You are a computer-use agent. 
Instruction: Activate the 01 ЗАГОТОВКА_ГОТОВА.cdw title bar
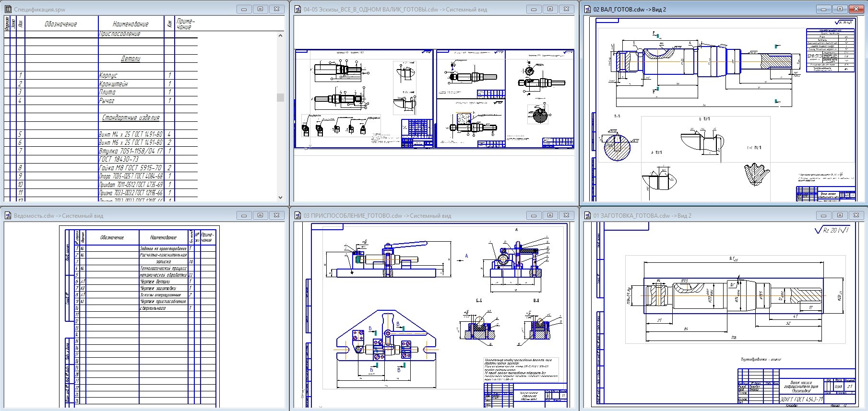click(x=696, y=215)
